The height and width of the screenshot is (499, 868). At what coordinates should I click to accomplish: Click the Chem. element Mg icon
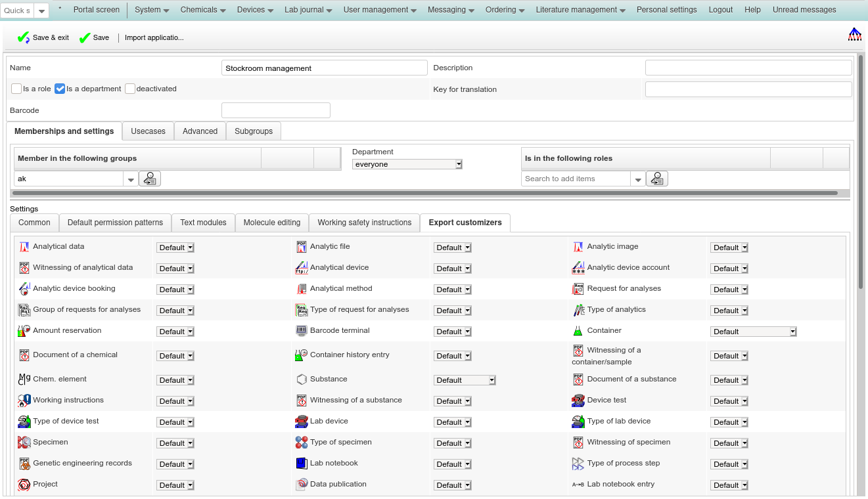pyautogui.click(x=24, y=380)
